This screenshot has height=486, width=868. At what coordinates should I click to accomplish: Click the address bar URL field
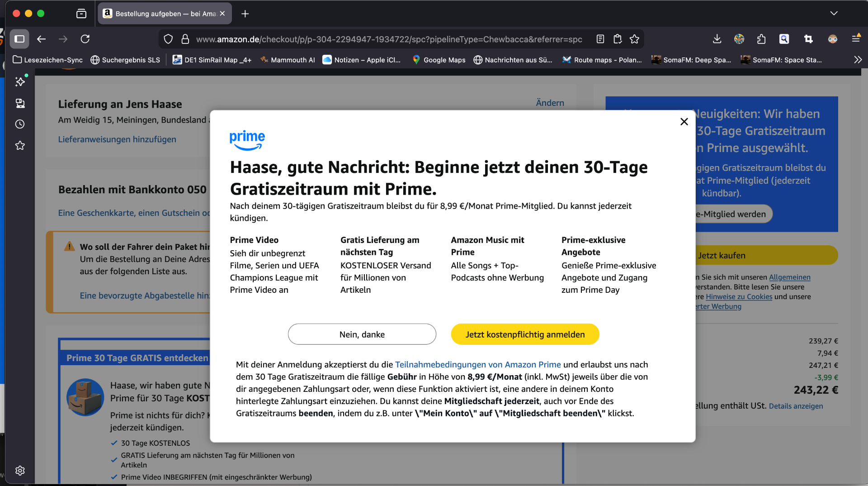click(389, 39)
